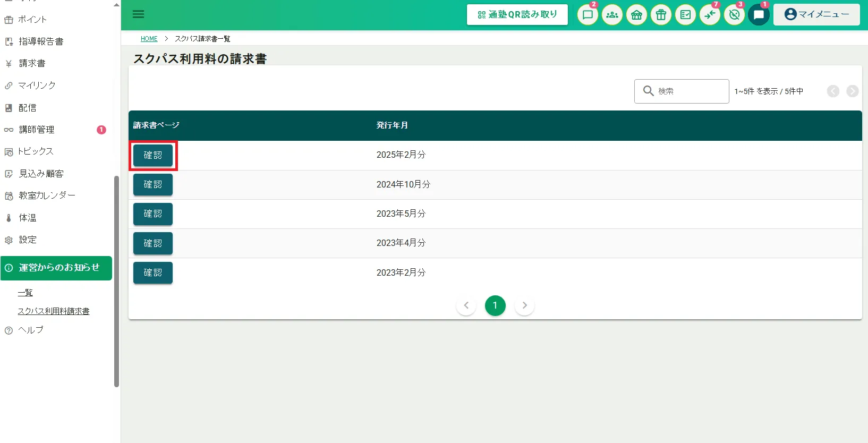Click the 請求書ページ column header
The width and height of the screenshot is (868, 443).
(x=156, y=125)
